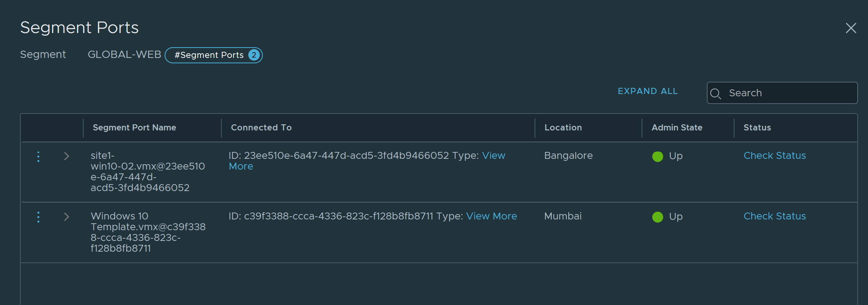Click the Location column header
This screenshot has height=305, width=868.
pyautogui.click(x=563, y=128)
